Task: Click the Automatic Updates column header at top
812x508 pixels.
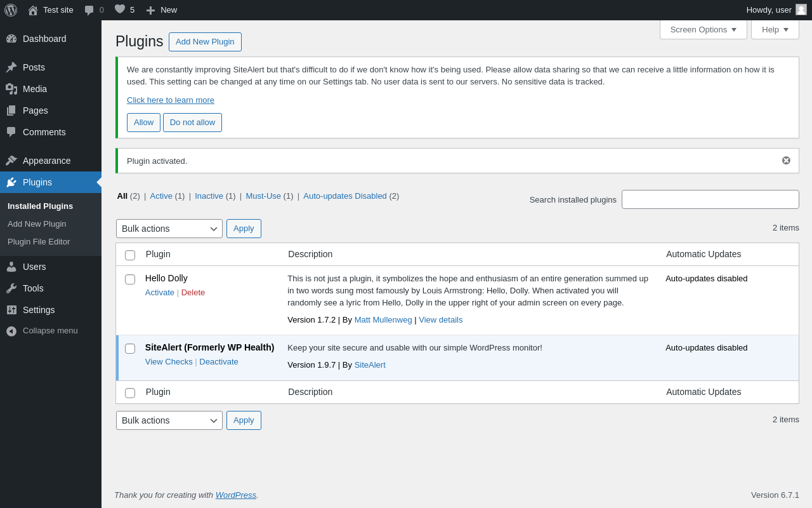Action: (704, 254)
